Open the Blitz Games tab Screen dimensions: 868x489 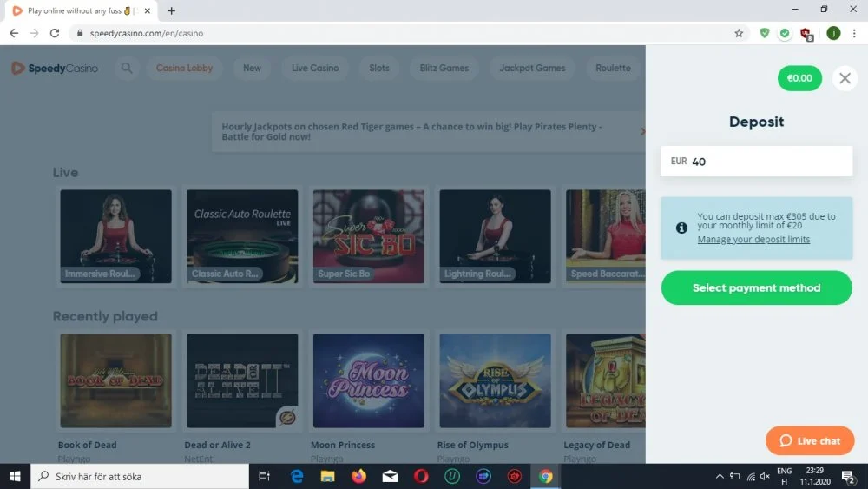[444, 68]
